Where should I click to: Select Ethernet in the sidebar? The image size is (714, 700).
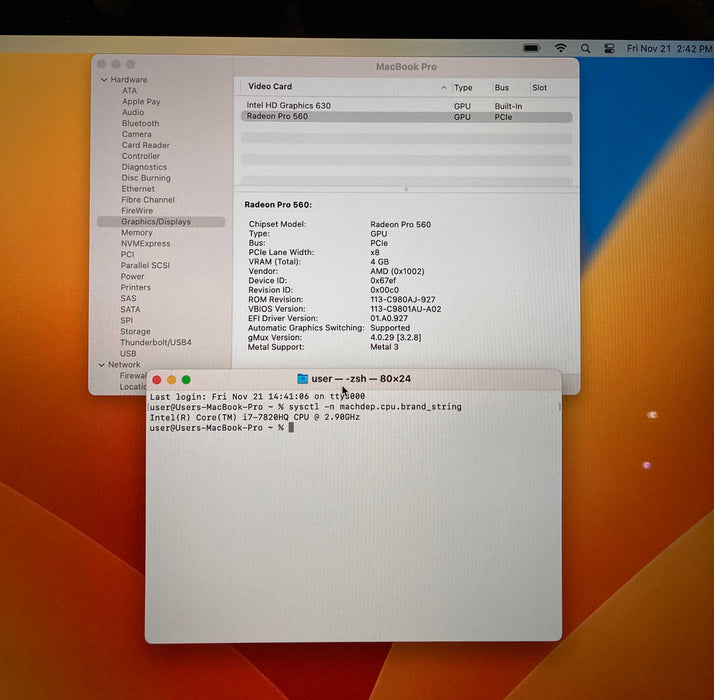click(x=138, y=189)
